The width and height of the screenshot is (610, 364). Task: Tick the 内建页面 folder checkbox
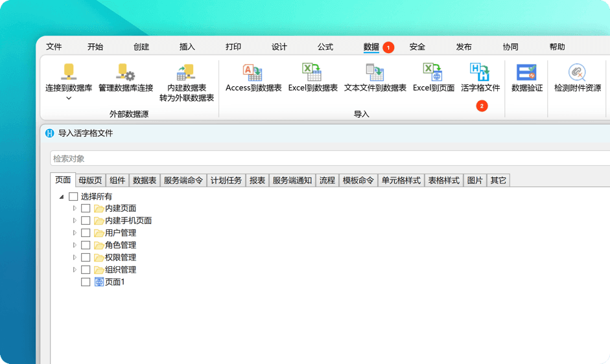(x=86, y=209)
